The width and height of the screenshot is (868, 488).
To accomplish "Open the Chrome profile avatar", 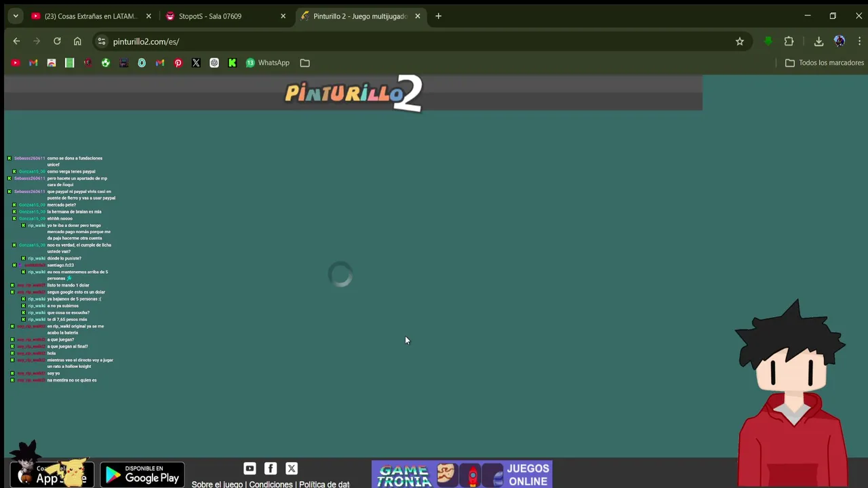I will point(840,41).
